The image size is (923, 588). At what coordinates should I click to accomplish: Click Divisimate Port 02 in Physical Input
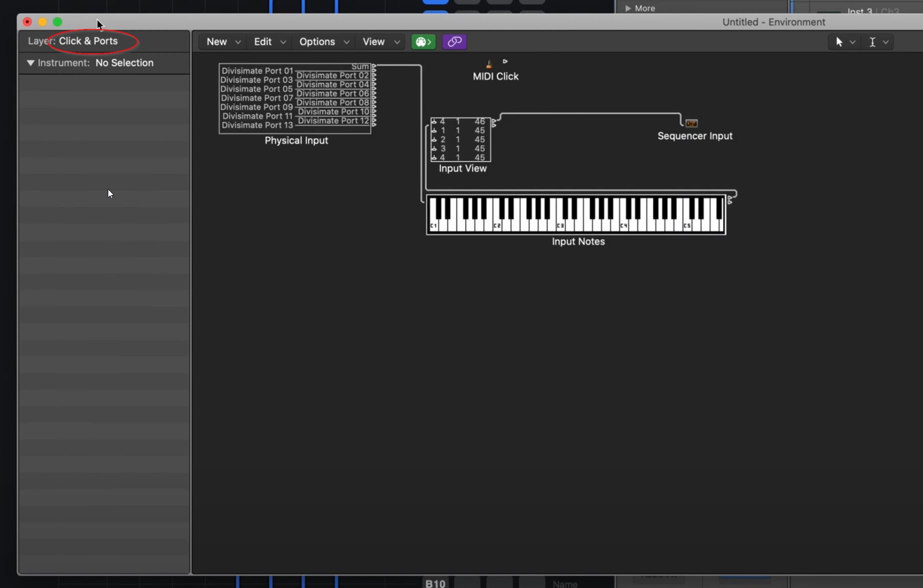coord(333,75)
